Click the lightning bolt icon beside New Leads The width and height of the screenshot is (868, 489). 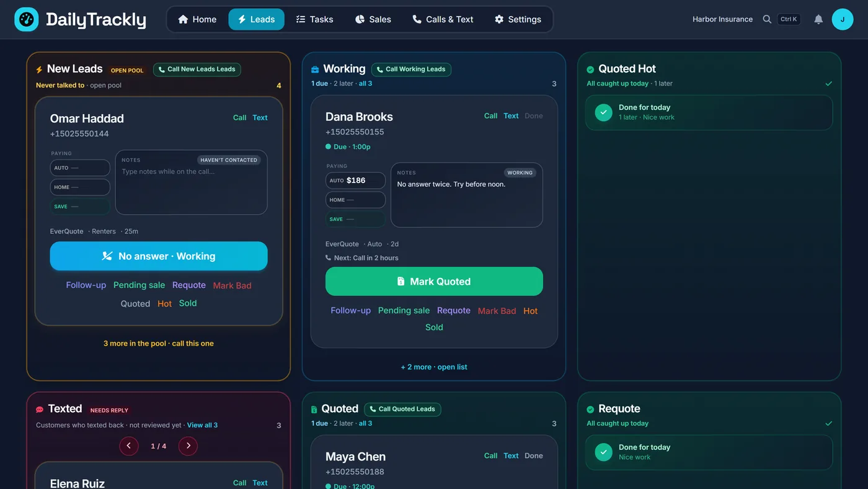(x=39, y=70)
